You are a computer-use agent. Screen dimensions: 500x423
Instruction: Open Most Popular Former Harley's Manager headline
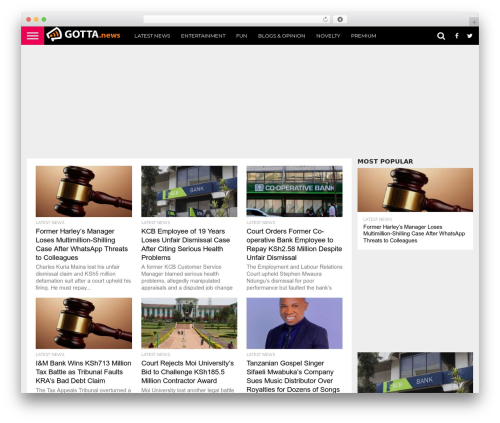click(414, 234)
